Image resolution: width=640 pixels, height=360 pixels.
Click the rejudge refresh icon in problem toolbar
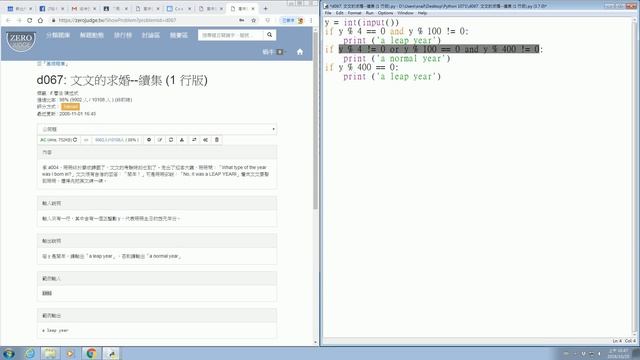[171, 140]
